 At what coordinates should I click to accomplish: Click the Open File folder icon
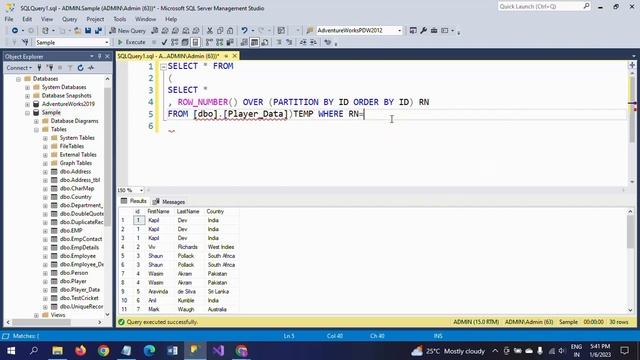(x=77, y=31)
